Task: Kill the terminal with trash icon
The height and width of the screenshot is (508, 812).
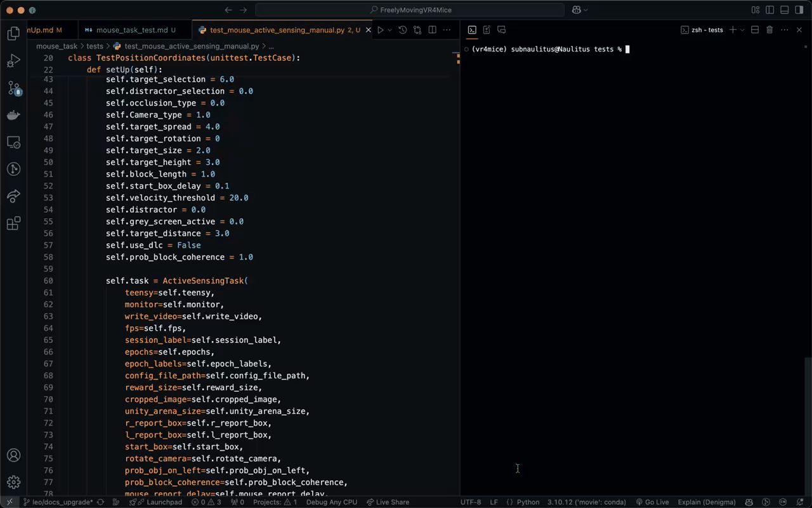Action: [x=769, y=30]
